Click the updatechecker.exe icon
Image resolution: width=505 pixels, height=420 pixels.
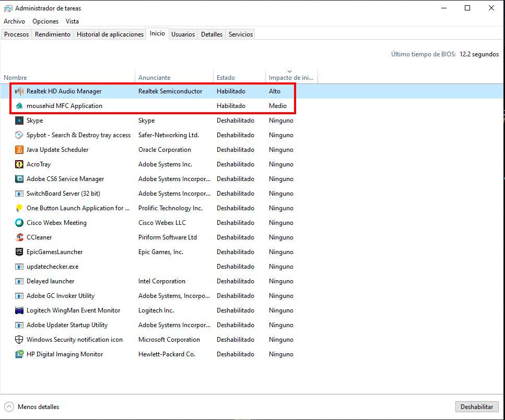point(19,267)
